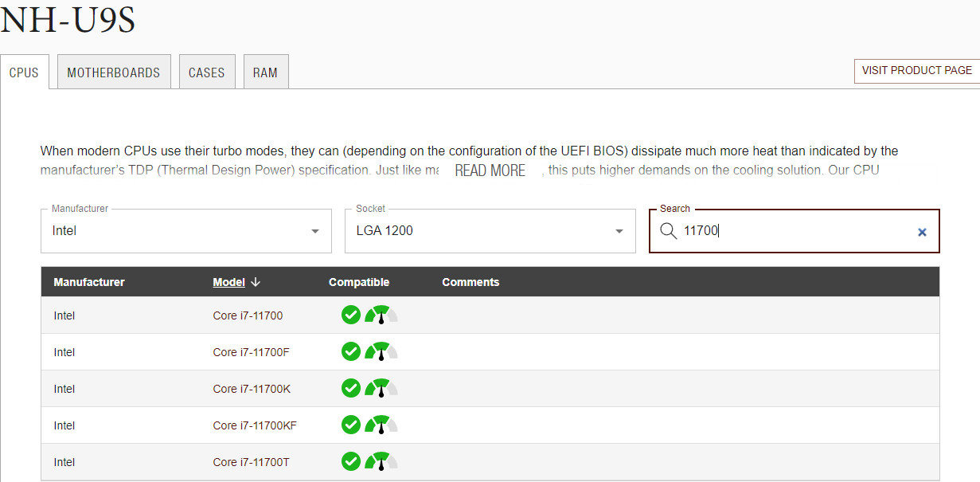Click green checkmark icon for Core i7-11700T
980x482 pixels.
(351, 462)
